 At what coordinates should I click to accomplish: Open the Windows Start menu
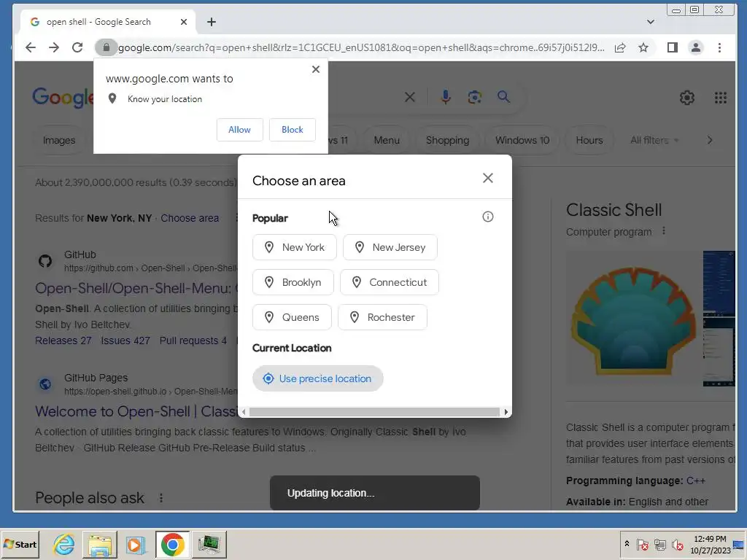(20, 544)
